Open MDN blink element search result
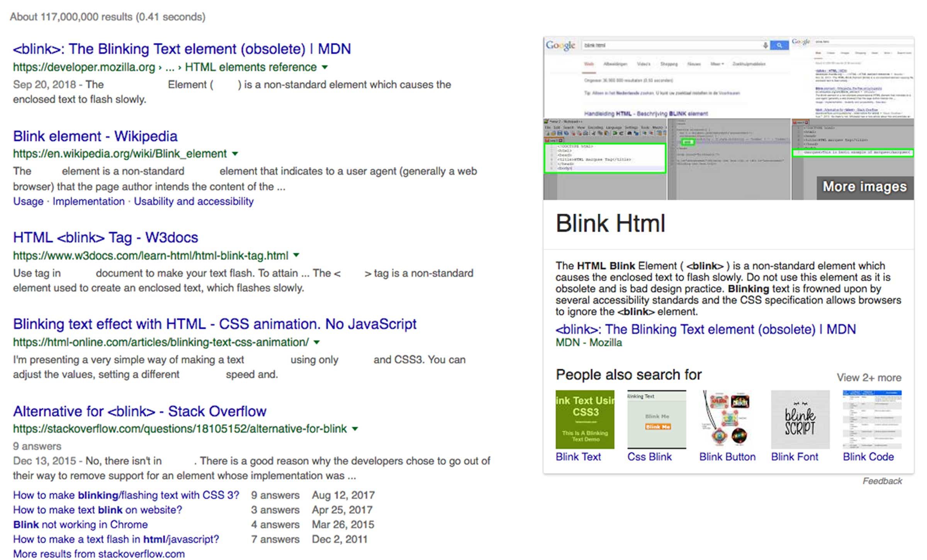Image resolution: width=927 pixels, height=560 pixels. [x=182, y=49]
